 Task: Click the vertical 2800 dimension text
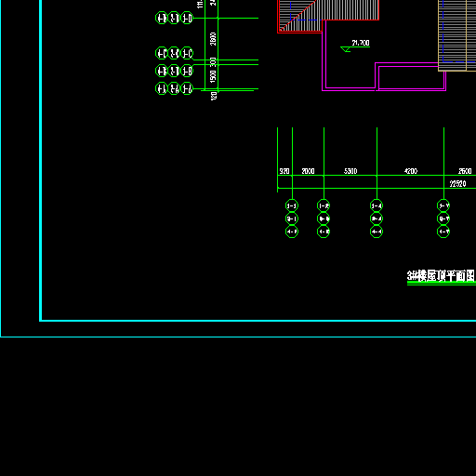pos(213,39)
